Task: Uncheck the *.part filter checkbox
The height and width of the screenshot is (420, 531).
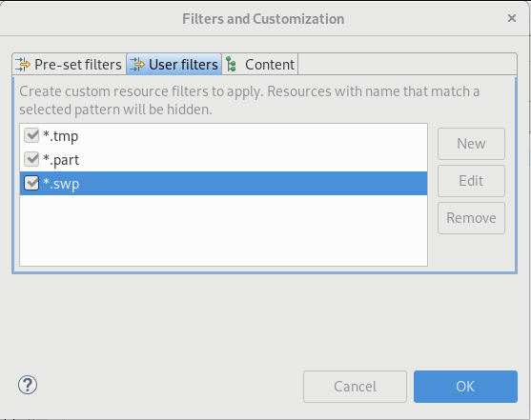Action: coord(31,159)
